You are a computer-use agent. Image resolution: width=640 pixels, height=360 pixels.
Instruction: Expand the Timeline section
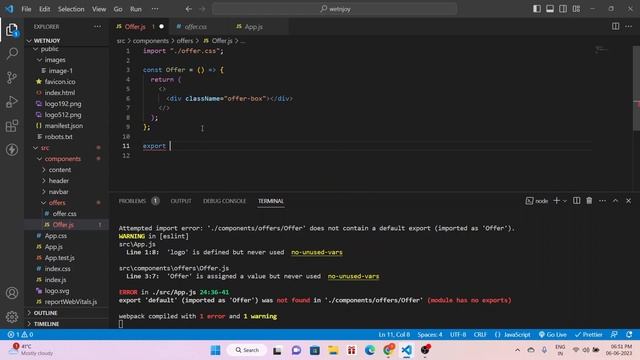(46, 324)
